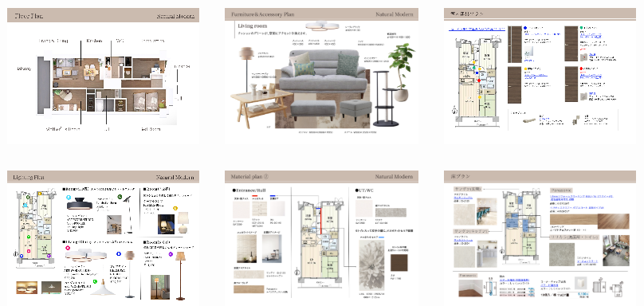Click the brown tile swatch under UT/WC

click(399, 263)
